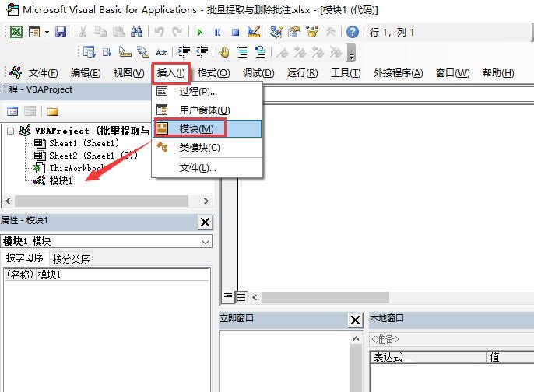Save the workbook with the floppy icon
The width and height of the screenshot is (534, 392).
click(61, 32)
